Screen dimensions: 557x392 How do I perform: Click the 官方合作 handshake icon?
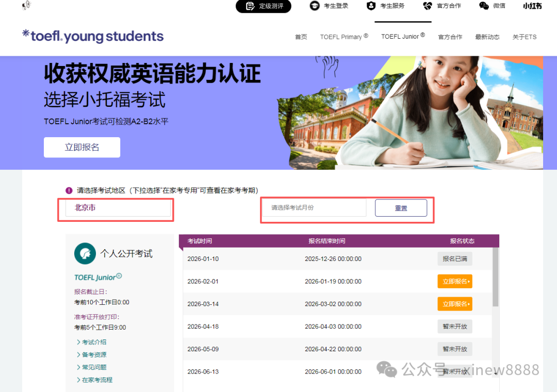pyautogui.click(x=427, y=6)
